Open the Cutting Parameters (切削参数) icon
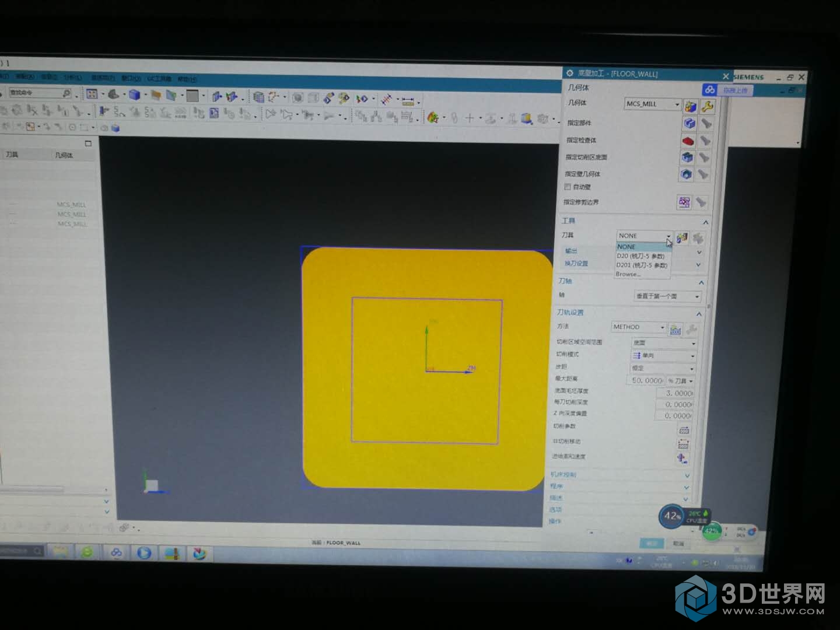The image size is (840, 630). (x=684, y=430)
